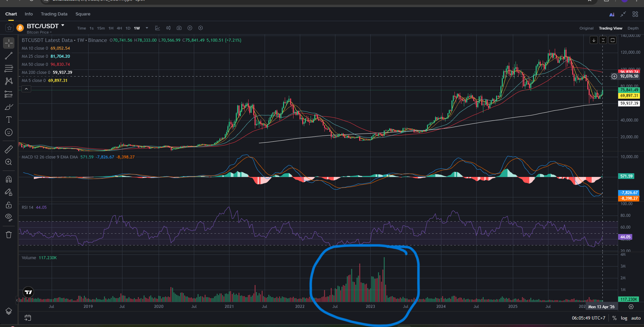The width and height of the screenshot is (644, 327).
Task: Select the RSI 14 indicator legend
Action: click(x=34, y=207)
